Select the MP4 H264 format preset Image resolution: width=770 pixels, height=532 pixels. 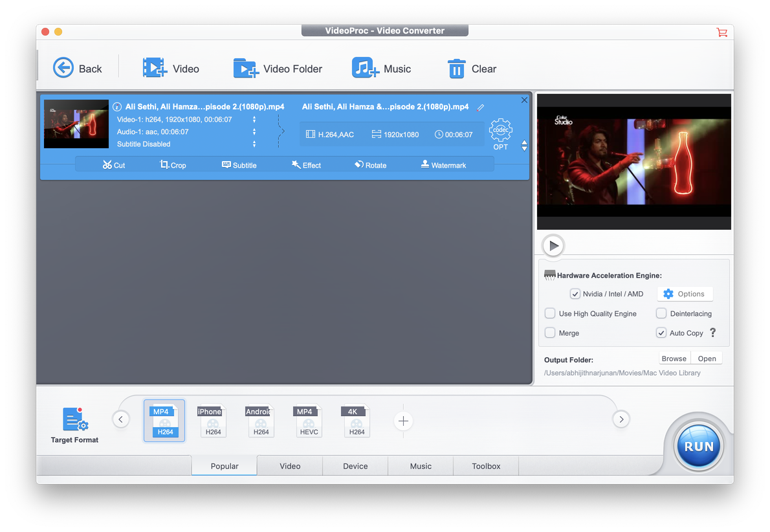pyautogui.click(x=164, y=421)
